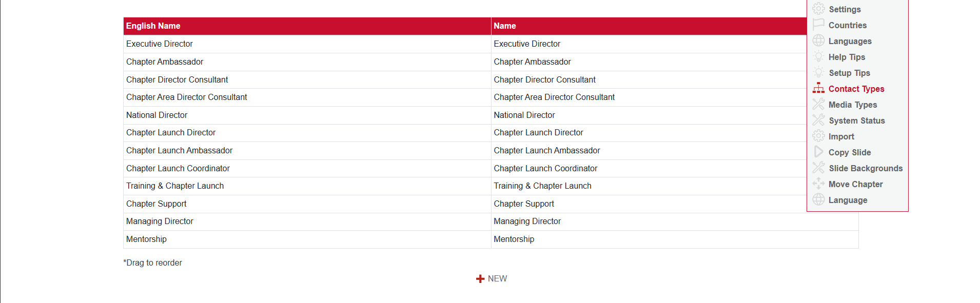Click the move arrows icon beside Move Chapter

[x=818, y=184]
